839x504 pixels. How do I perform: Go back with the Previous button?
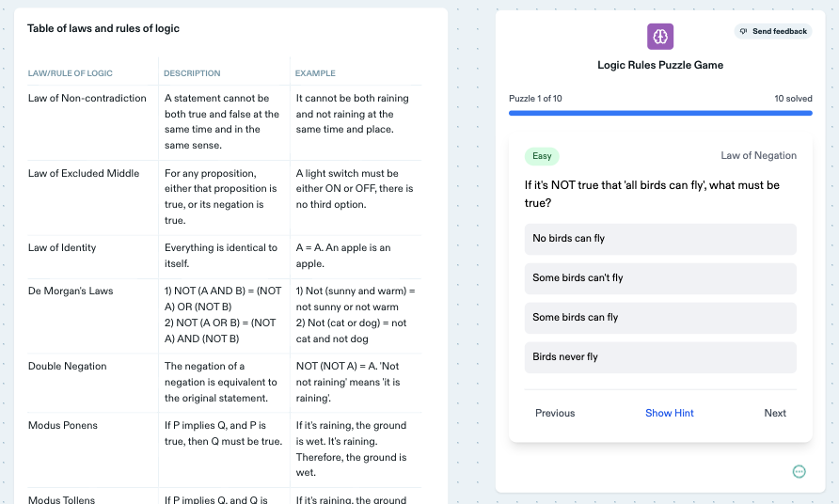(x=555, y=413)
